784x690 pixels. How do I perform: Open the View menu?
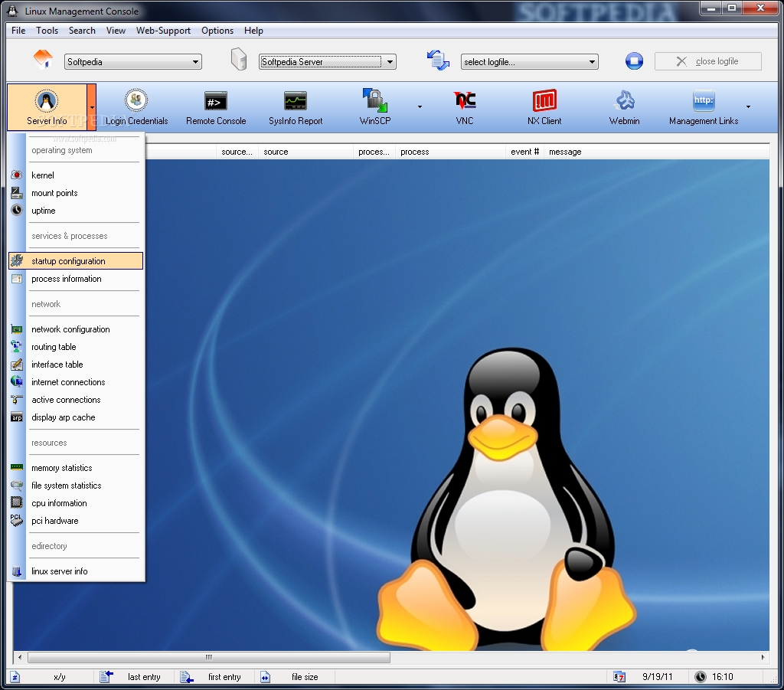point(116,31)
